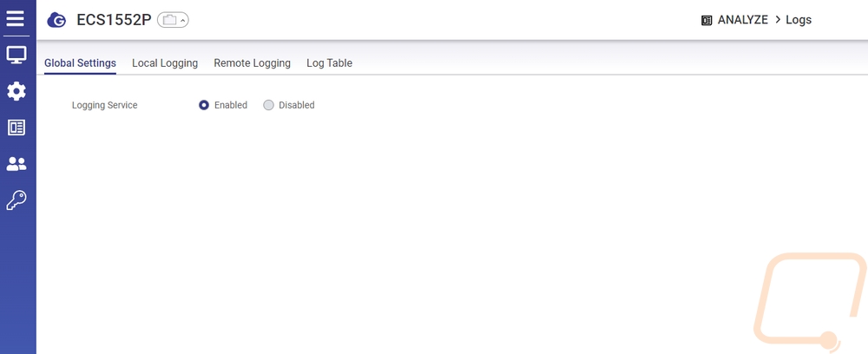Click the EnGenius logo beside ECS1552P

click(x=57, y=20)
